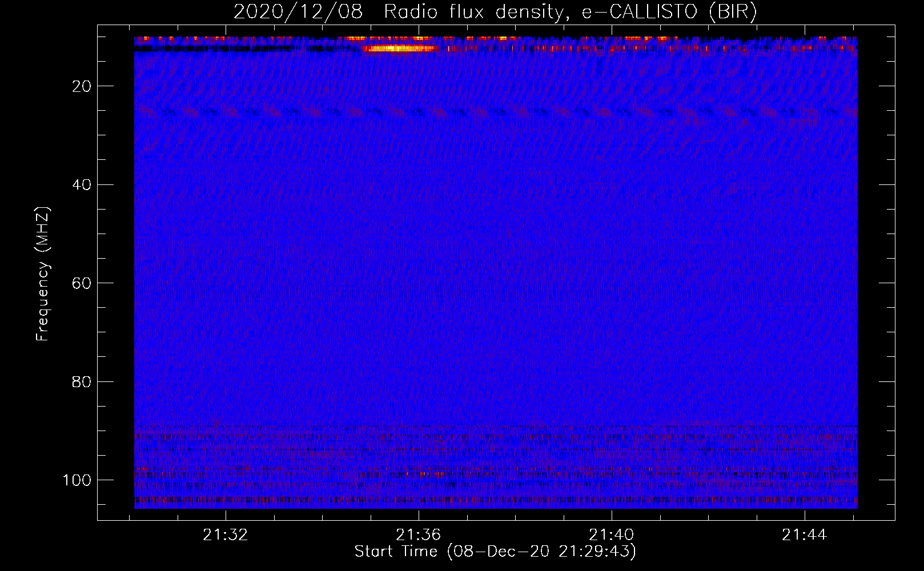The image size is (924, 571).
Task: Click the 'Frequency (MHZ)' y-axis label
Action: [43, 274]
